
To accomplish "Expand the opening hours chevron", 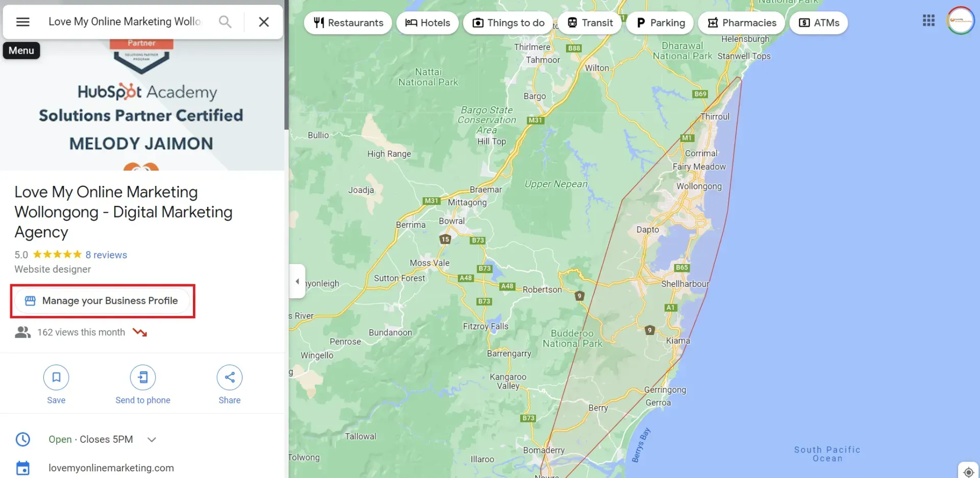I will click(x=152, y=440).
